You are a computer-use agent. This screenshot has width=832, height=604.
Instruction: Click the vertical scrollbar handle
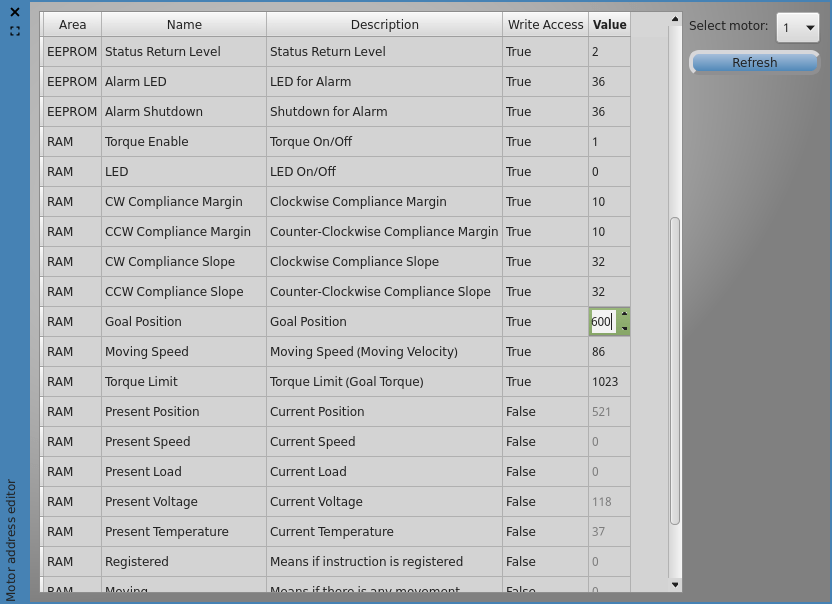point(675,370)
